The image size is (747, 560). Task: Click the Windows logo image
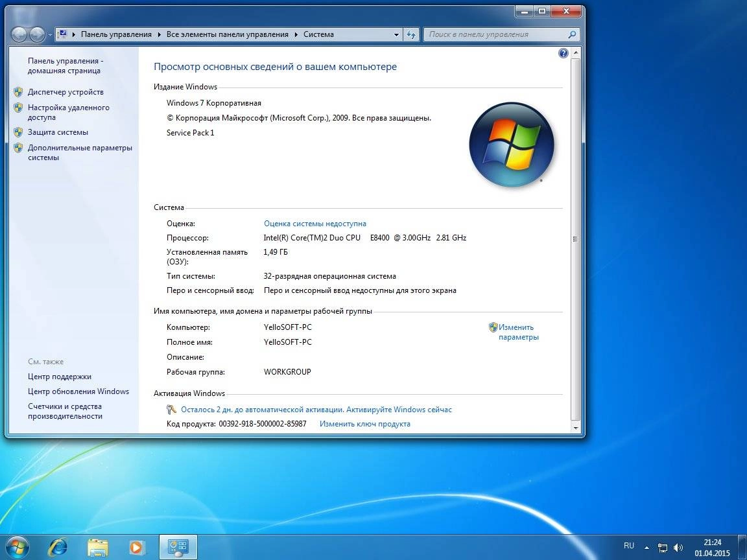point(512,145)
